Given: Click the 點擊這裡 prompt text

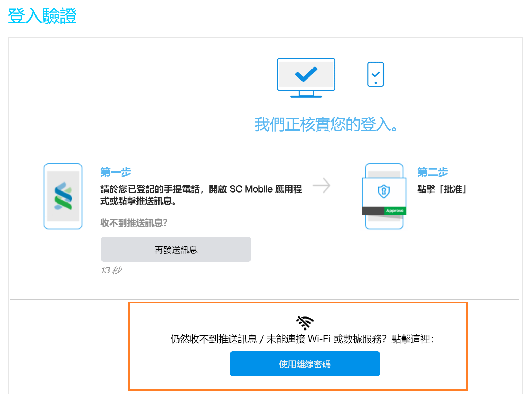Looking at the screenshot, I should [x=413, y=339].
